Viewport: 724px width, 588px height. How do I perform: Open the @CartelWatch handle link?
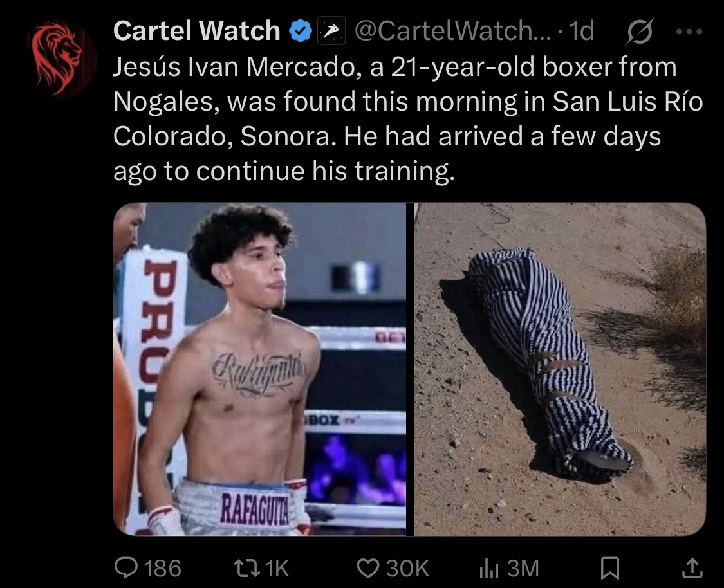[x=452, y=31]
